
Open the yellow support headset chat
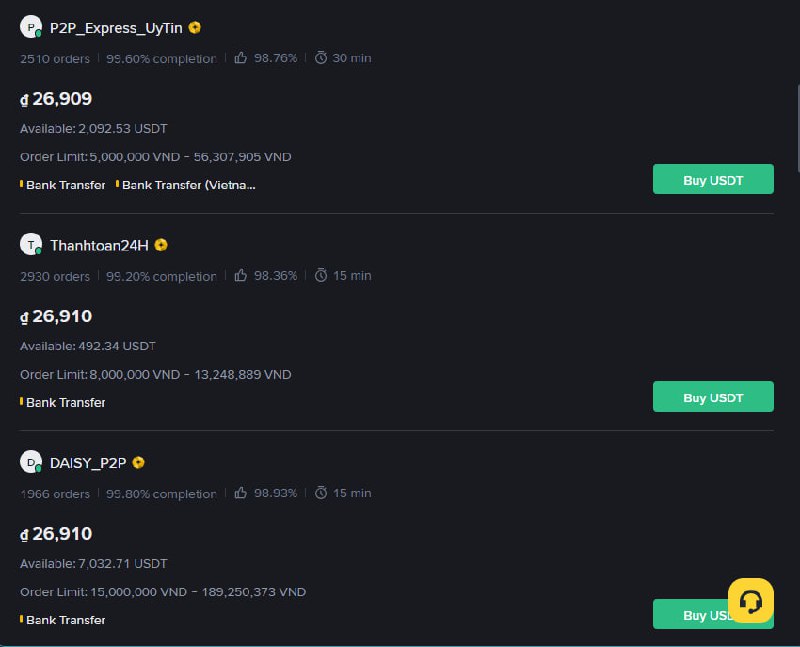750,601
